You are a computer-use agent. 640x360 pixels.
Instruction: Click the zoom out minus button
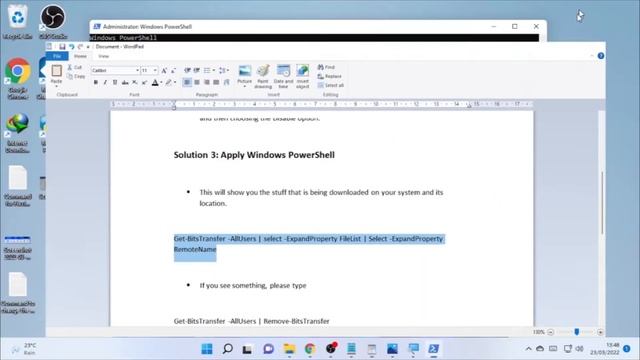pos(551,332)
